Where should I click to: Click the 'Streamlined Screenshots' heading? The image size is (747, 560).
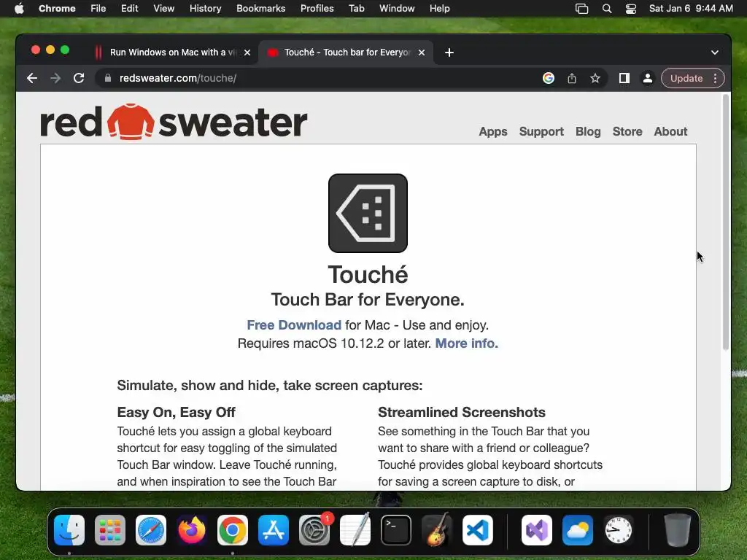click(x=462, y=413)
